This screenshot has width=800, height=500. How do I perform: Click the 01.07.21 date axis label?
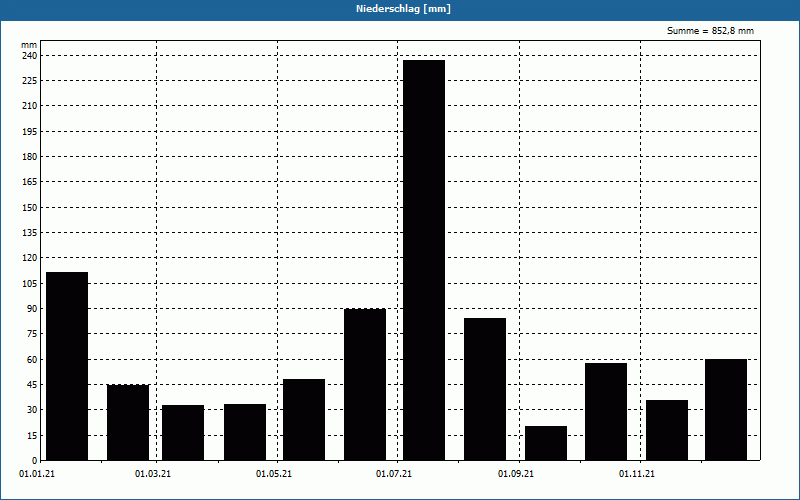coord(394,474)
